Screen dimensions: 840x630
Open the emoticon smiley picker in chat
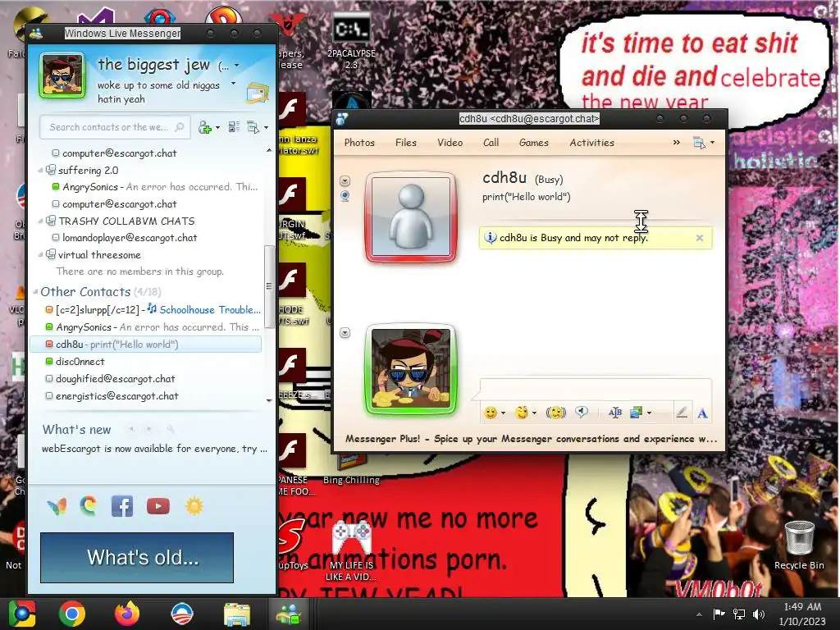point(491,413)
